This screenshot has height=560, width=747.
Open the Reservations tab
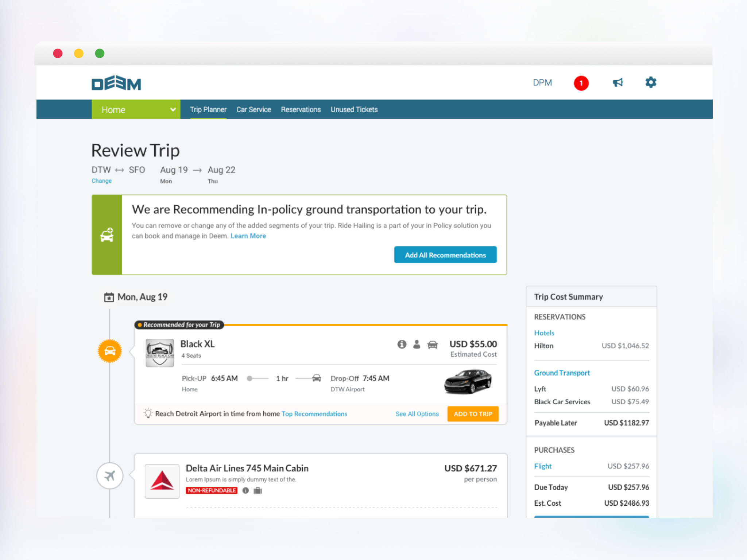coord(301,109)
